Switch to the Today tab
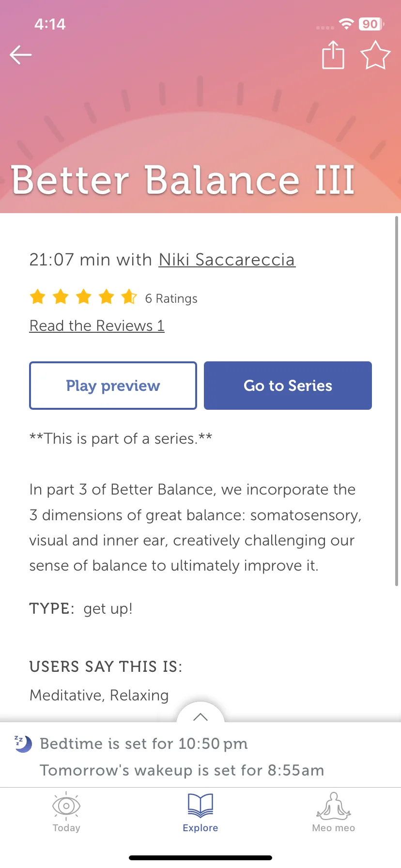 (x=66, y=812)
